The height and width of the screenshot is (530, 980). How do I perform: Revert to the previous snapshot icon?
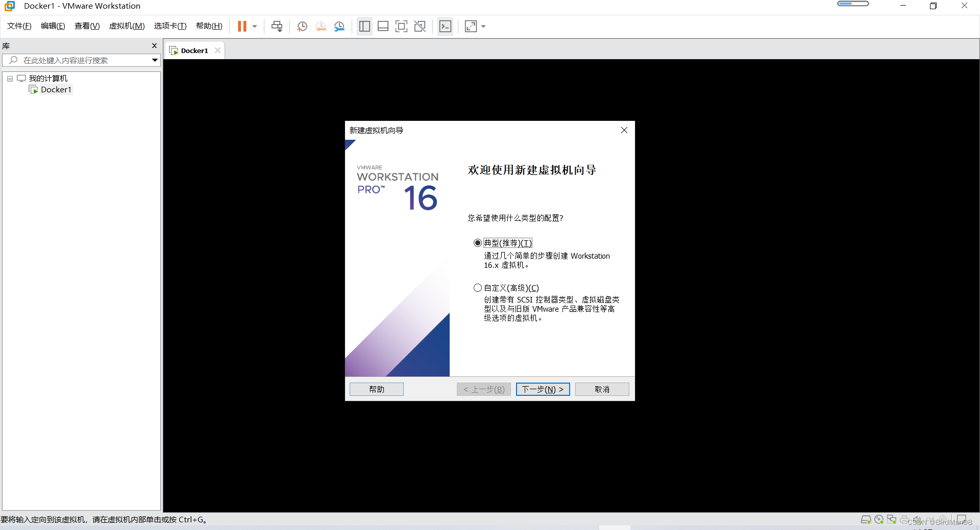coord(321,26)
